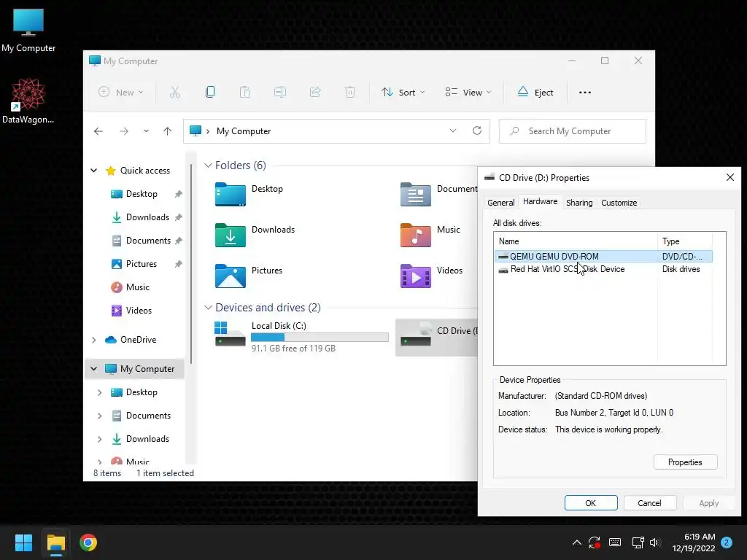Click the Type column header
747x560 pixels.
pos(684,241)
